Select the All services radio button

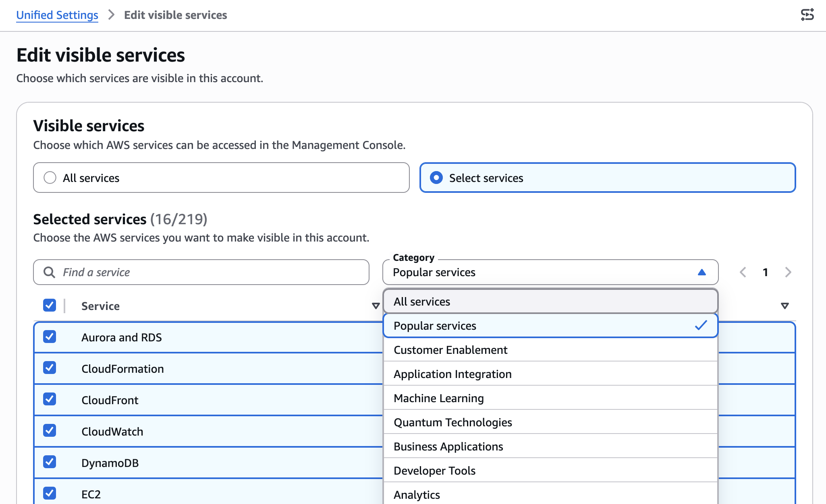50,178
